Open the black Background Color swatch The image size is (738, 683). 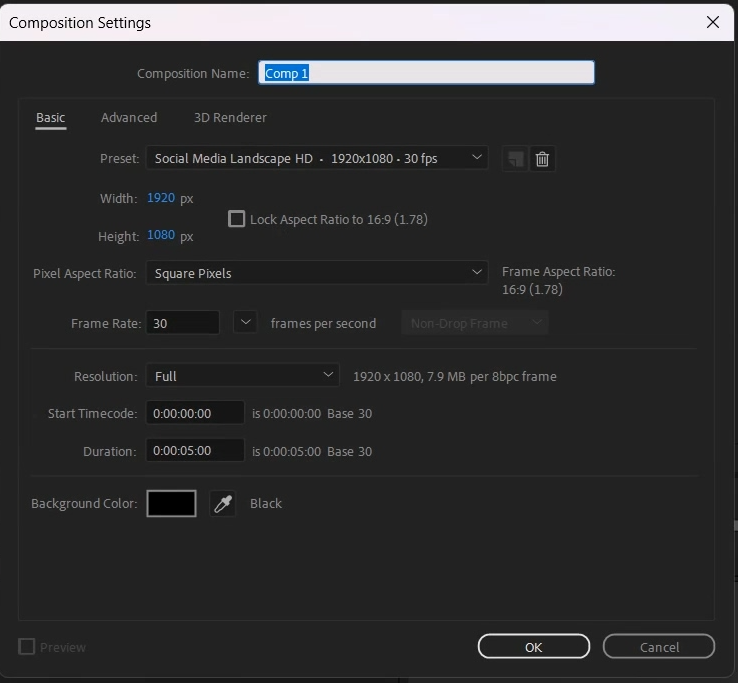click(x=171, y=503)
